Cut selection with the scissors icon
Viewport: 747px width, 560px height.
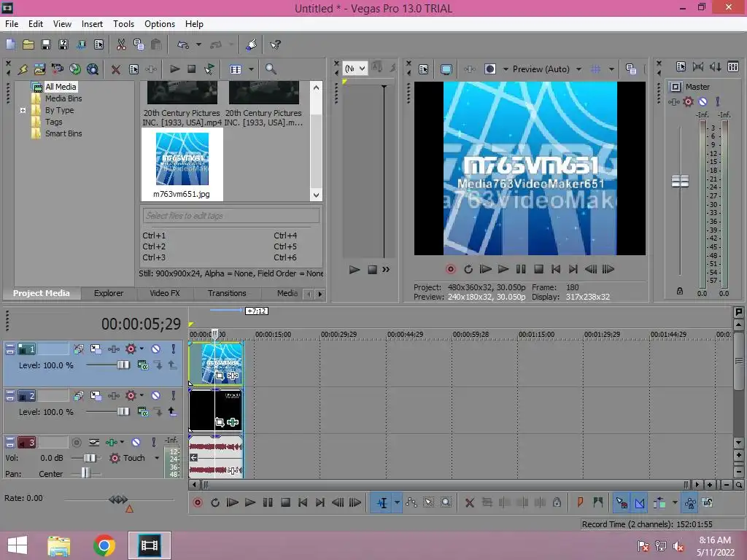coord(121,44)
